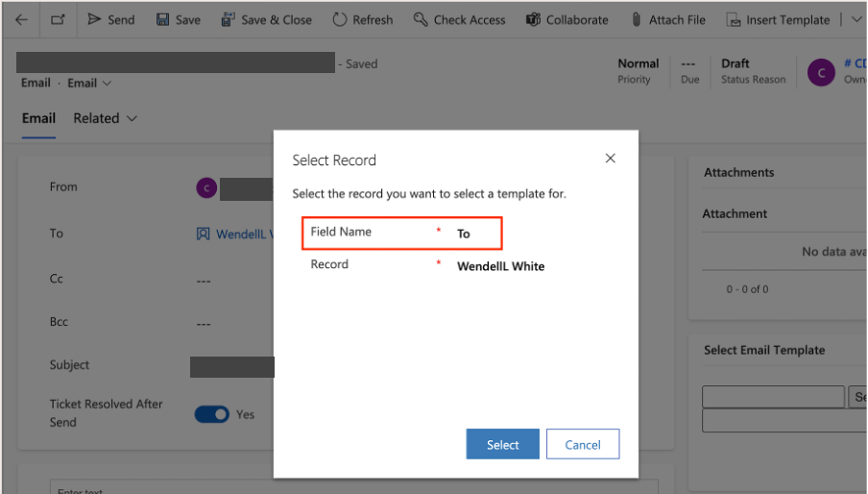Send the email from the toolbar

110,20
